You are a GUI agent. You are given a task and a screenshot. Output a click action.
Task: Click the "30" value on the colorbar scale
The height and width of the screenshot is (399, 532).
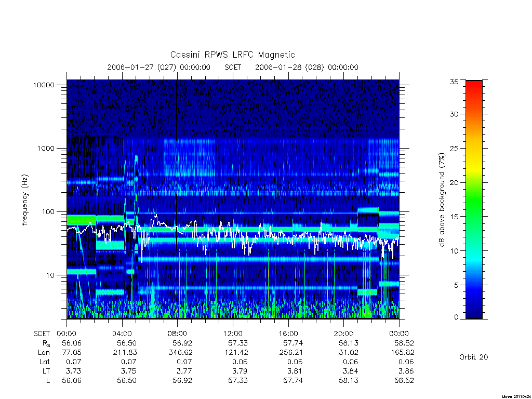(454, 114)
